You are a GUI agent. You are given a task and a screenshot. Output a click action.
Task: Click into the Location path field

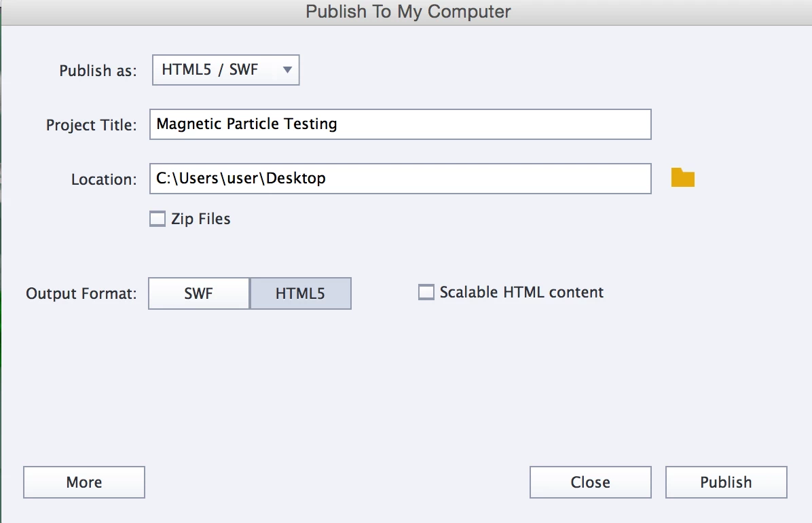(400, 179)
